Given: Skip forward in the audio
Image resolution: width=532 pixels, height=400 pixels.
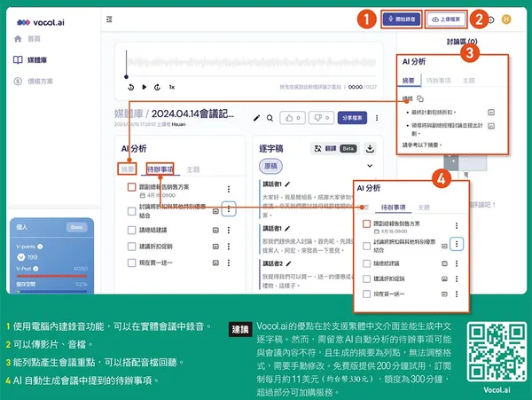Looking at the screenshot, I should pyautogui.click(x=157, y=87).
